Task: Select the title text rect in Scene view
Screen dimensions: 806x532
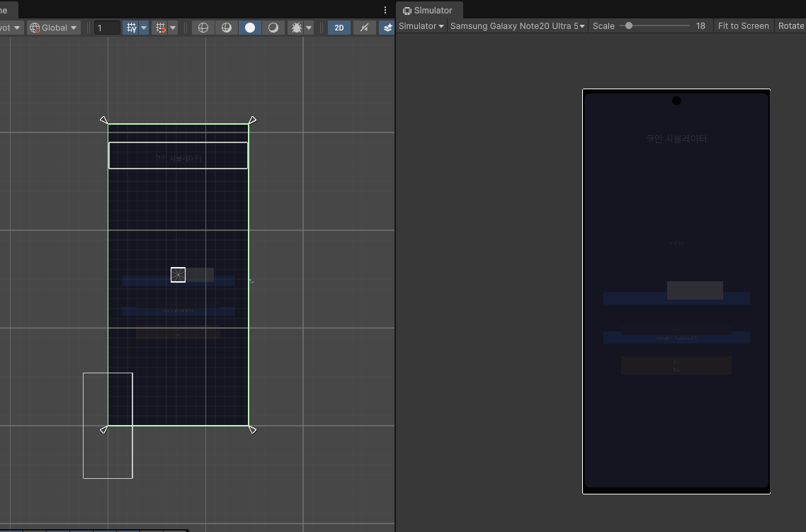Action: [178, 155]
